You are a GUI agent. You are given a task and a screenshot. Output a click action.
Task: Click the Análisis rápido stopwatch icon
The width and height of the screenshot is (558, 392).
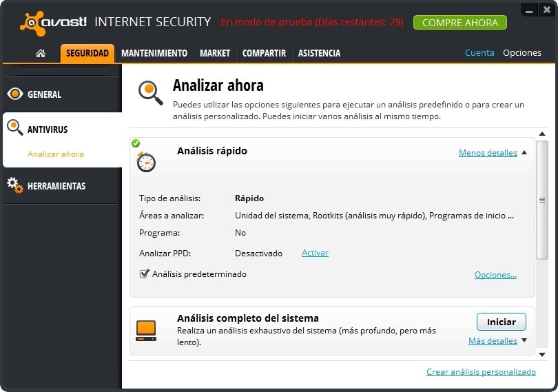click(x=146, y=162)
